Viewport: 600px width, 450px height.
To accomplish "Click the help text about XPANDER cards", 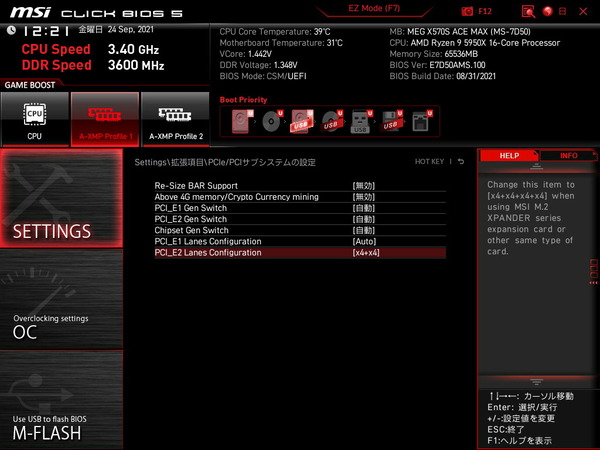I will pyautogui.click(x=531, y=218).
